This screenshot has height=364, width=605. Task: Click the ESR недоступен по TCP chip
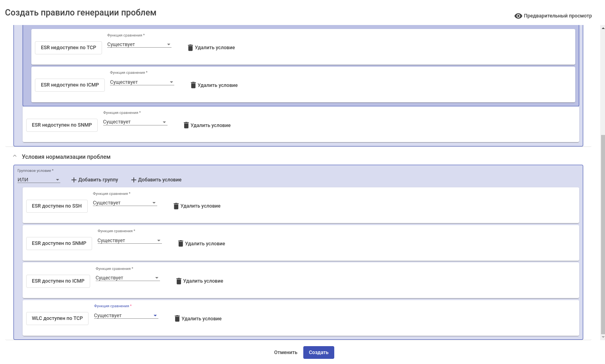(68, 48)
